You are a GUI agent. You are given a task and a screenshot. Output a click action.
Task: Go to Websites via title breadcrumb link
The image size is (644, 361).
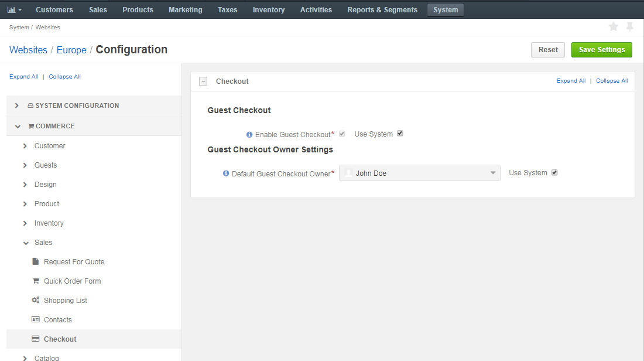pos(28,50)
